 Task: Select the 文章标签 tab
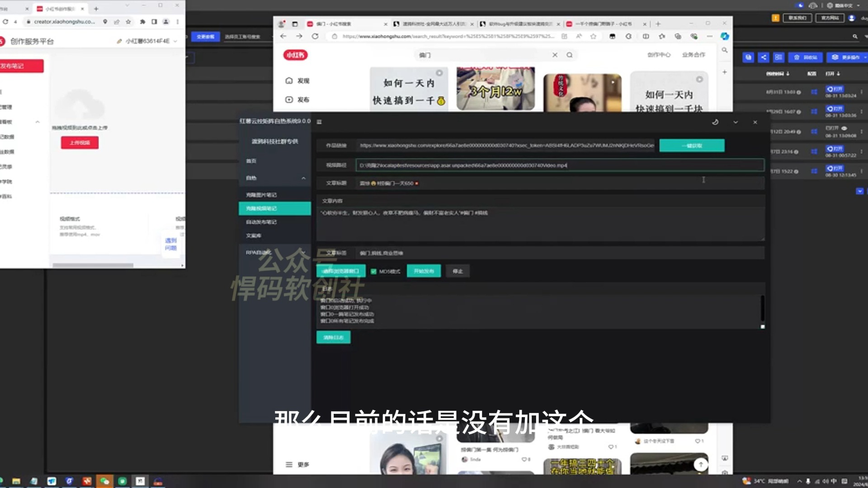coord(335,252)
